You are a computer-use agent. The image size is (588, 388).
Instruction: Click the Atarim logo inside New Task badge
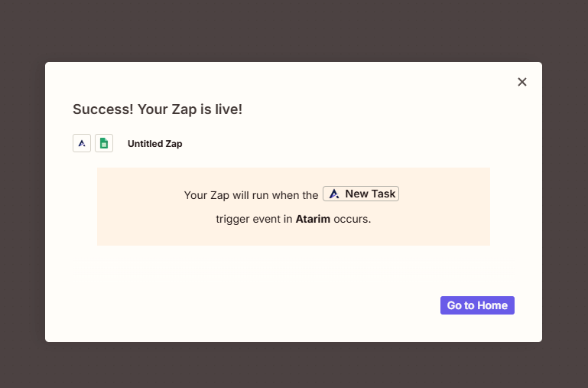tap(334, 194)
